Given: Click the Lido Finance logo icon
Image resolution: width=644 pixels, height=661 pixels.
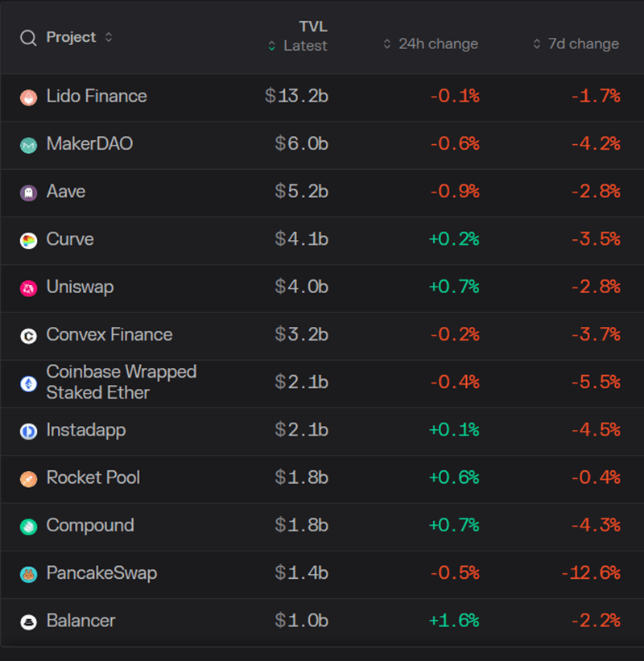Looking at the screenshot, I should click(28, 97).
